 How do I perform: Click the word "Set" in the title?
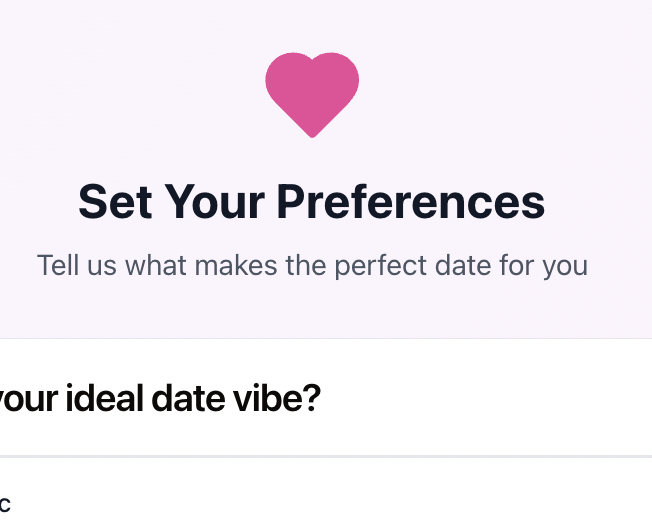click(115, 201)
